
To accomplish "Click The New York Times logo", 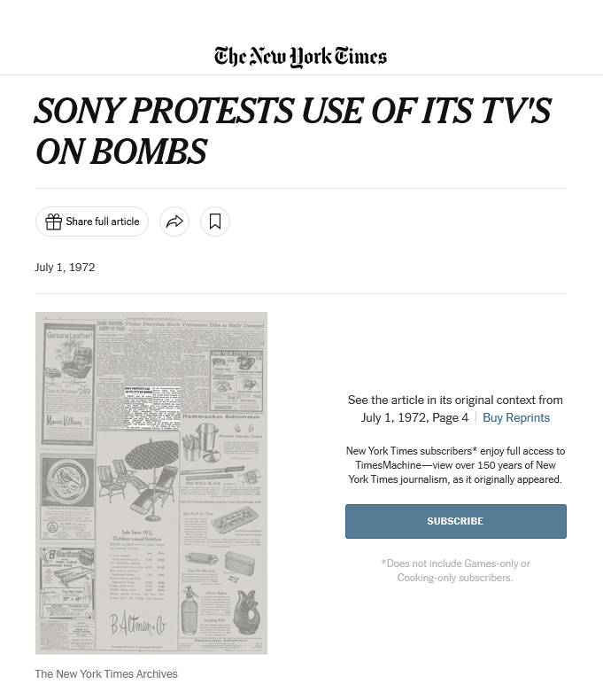I will point(300,57).
